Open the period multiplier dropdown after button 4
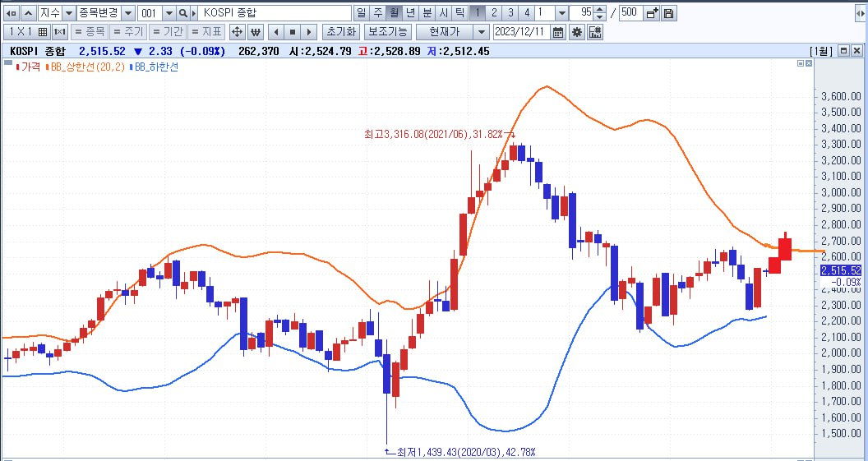This screenshot has width=868, height=461. pos(561,12)
